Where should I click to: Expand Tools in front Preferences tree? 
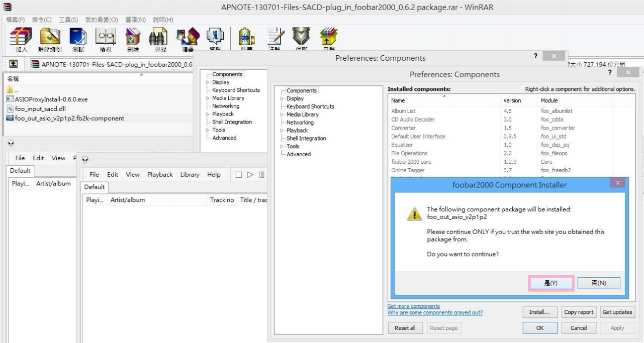point(282,147)
